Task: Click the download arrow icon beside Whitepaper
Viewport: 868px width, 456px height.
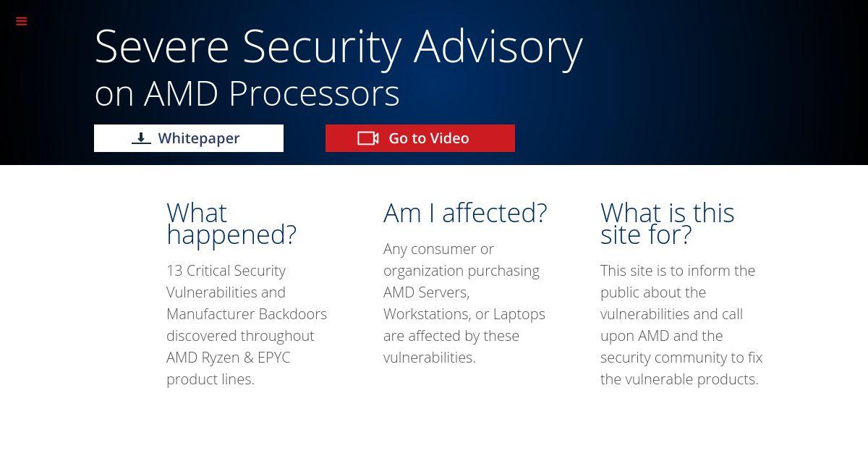Action: [141, 138]
